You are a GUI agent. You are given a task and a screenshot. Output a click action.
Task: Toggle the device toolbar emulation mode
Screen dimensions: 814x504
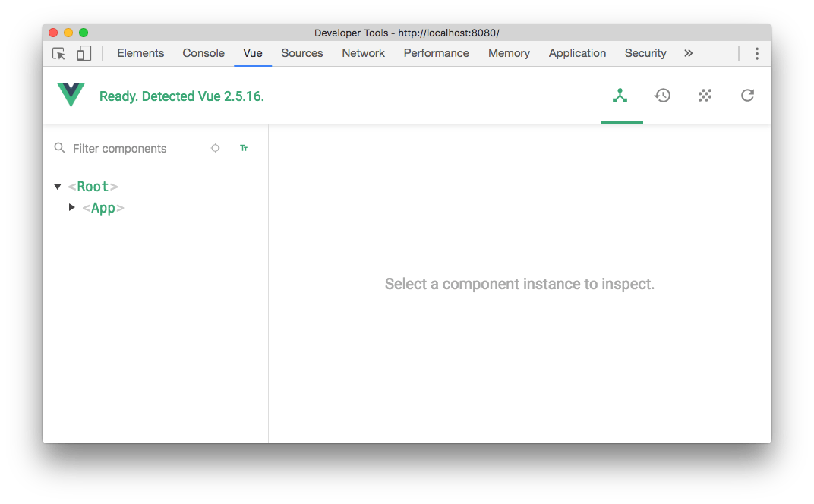(84, 53)
